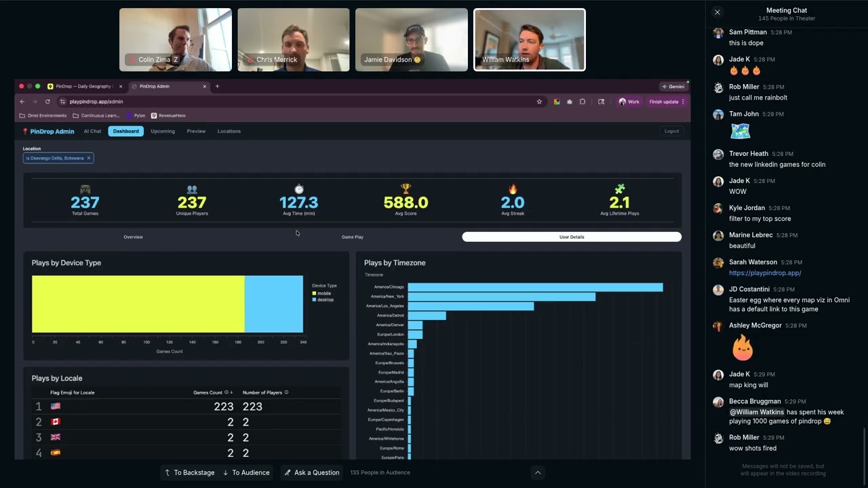
Task: Show info for Number of Players column
Action: coord(286,392)
